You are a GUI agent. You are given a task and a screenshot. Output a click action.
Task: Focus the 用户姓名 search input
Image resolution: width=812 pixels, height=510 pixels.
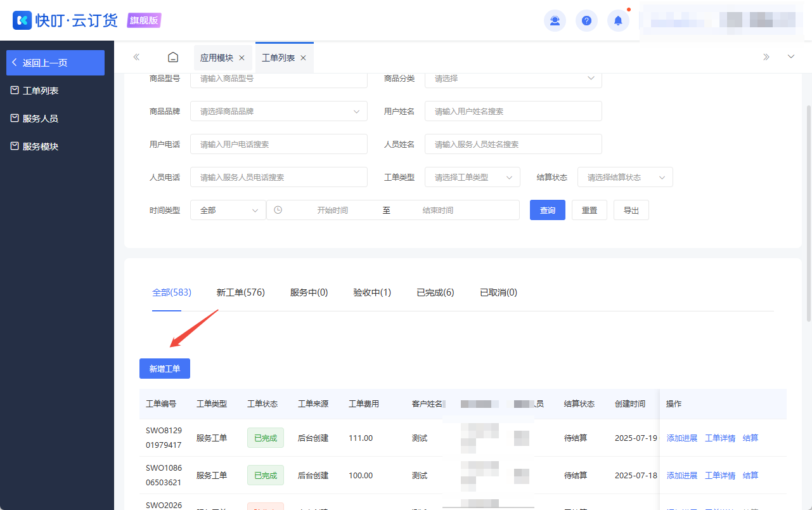[513, 111]
